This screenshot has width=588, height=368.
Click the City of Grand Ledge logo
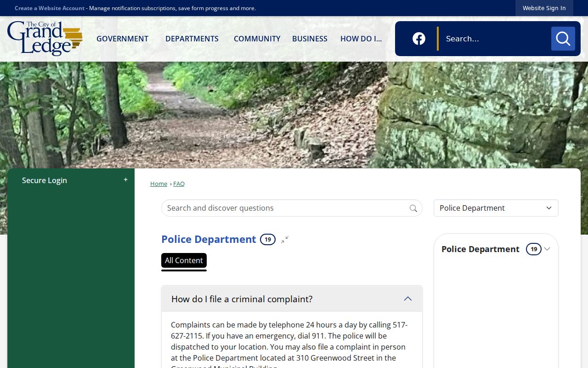(45, 39)
